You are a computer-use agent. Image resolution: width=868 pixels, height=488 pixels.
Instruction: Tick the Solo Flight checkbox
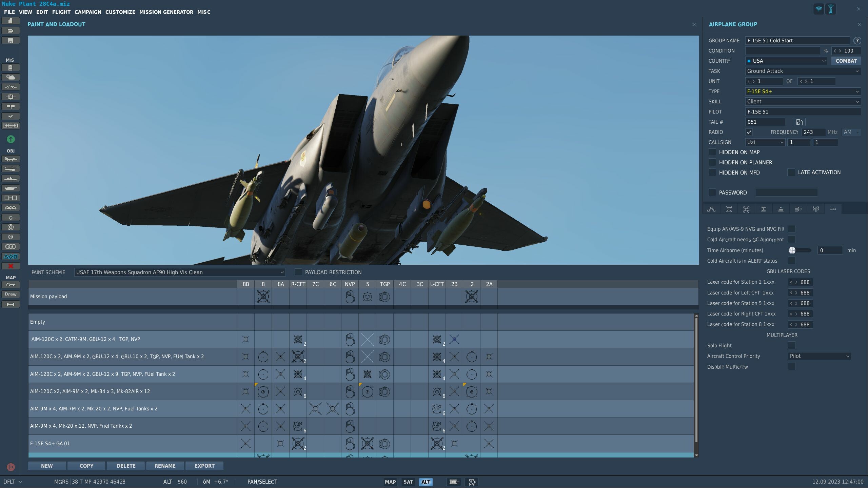pos(792,345)
